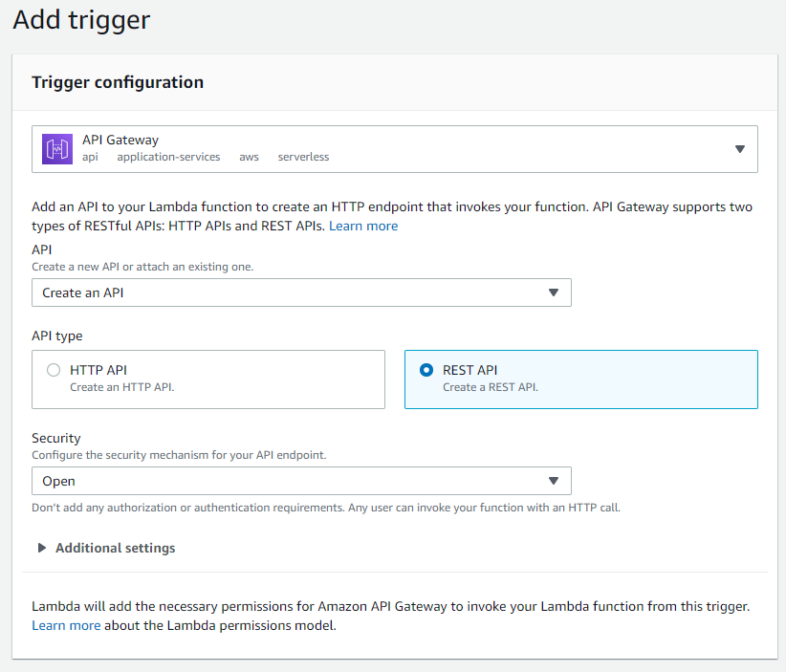
Task: Click Learn more about RESTful APIs
Action: tap(362, 226)
